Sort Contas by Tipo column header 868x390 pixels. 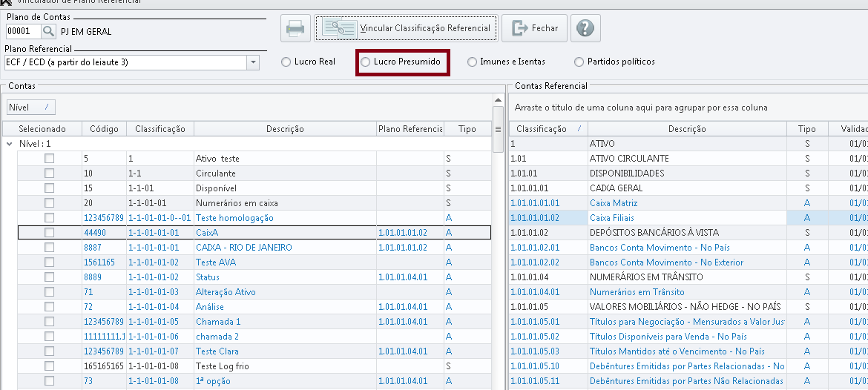[467, 129]
